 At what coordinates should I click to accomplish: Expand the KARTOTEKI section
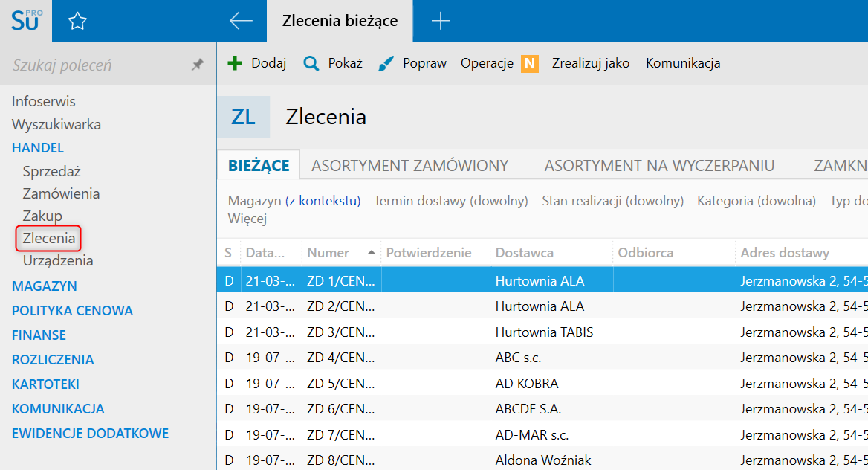click(x=45, y=384)
